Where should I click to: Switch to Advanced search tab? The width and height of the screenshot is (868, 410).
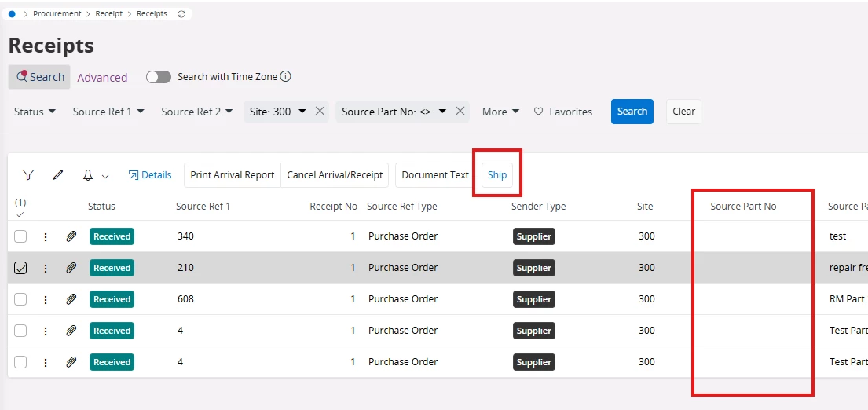point(102,78)
